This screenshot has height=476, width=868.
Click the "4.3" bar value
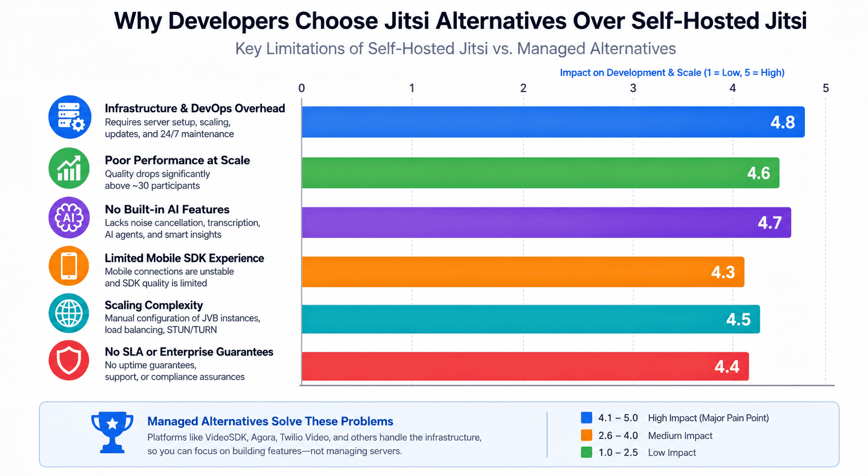tap(723, 272)
